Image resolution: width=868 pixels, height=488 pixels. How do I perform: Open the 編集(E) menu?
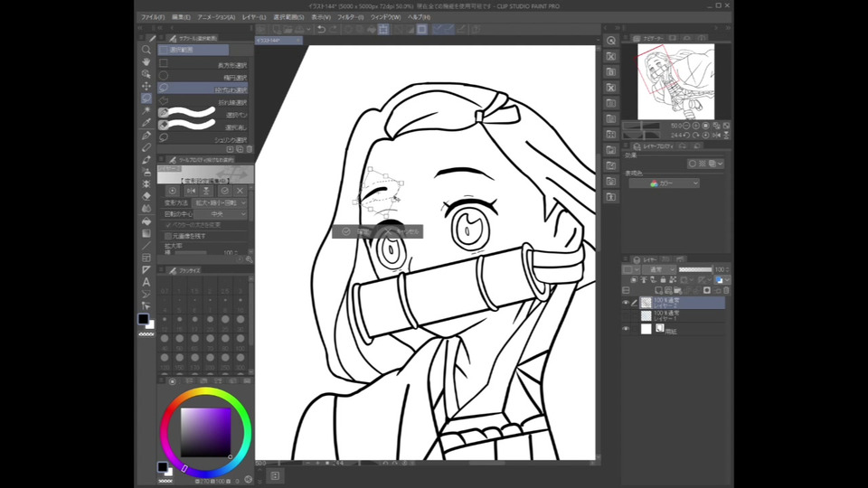click(181, 17)
